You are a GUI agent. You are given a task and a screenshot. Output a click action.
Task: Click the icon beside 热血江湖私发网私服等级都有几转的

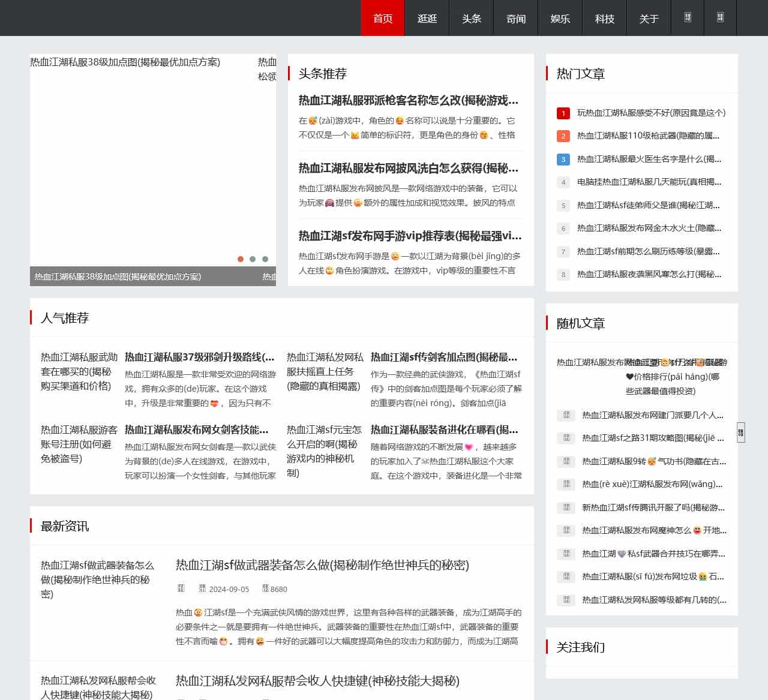pyautogui.click(x=566, y=600)
